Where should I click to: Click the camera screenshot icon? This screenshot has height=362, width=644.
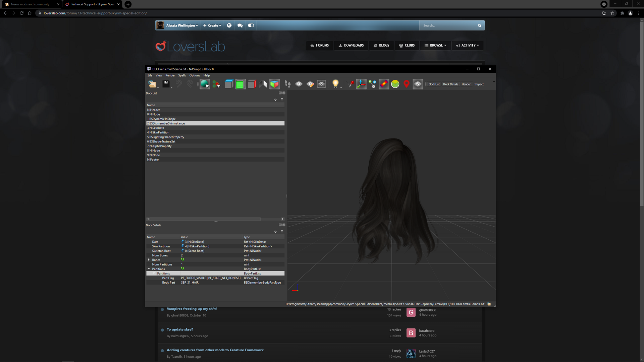coord(321,84)
